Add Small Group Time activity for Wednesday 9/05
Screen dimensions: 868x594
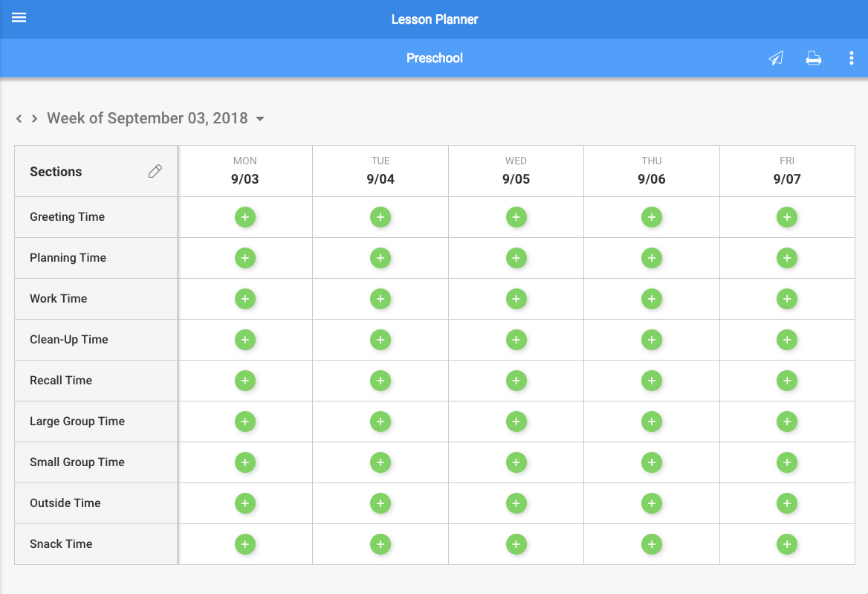(516, 462)
